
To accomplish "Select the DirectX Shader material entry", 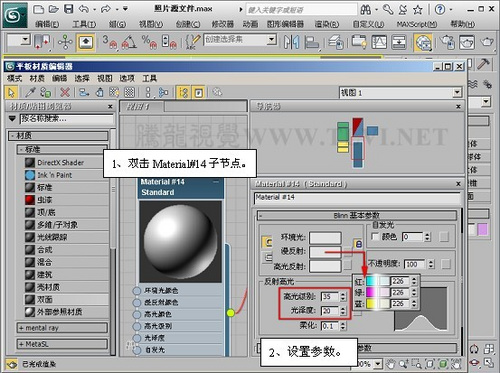I will [x=66, y=163].
